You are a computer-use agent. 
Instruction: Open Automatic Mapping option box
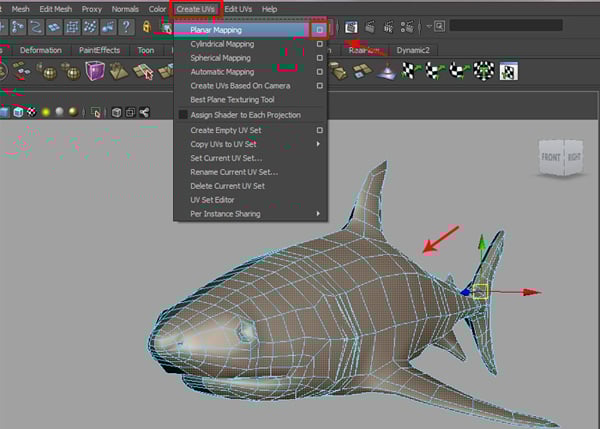click(x=320, y=72)
